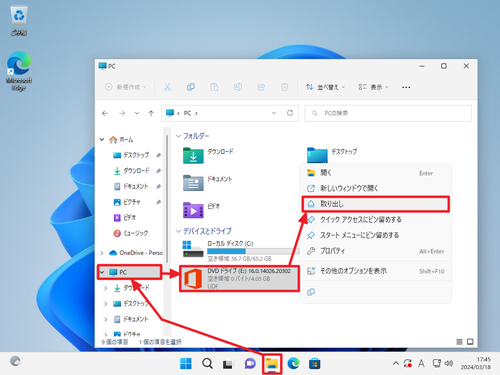Image resolution: width=500 pixels, height=375 pixels.
Task: Click the Share icon in toolbar
Action: 261,87
